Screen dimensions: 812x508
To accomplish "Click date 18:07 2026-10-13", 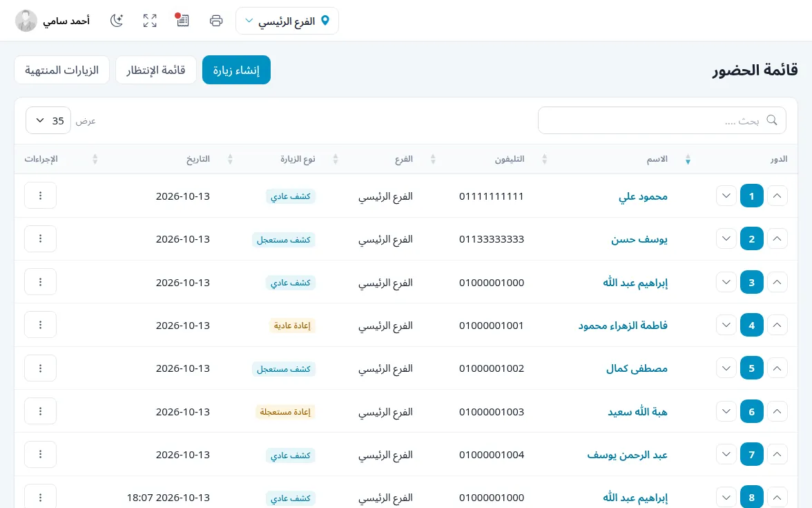I will tap(168, 498).
